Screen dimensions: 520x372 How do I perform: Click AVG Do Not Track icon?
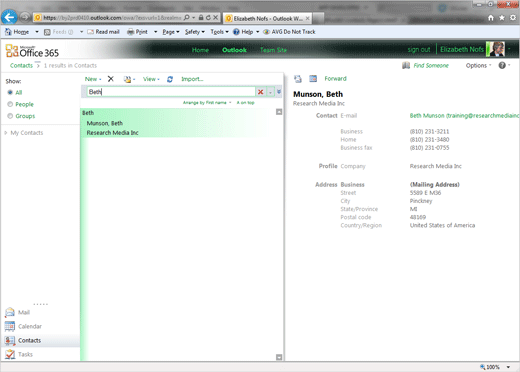[x=266, y=32]
